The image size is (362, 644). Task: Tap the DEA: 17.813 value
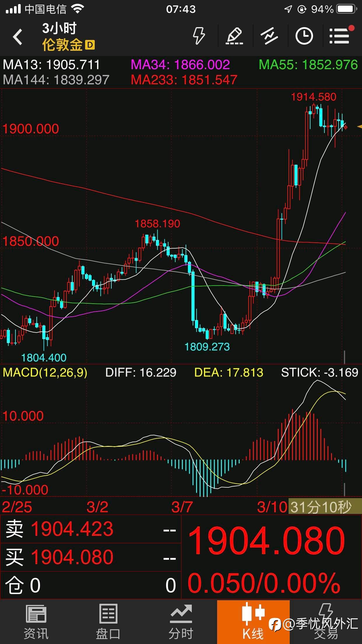[229, 372]
